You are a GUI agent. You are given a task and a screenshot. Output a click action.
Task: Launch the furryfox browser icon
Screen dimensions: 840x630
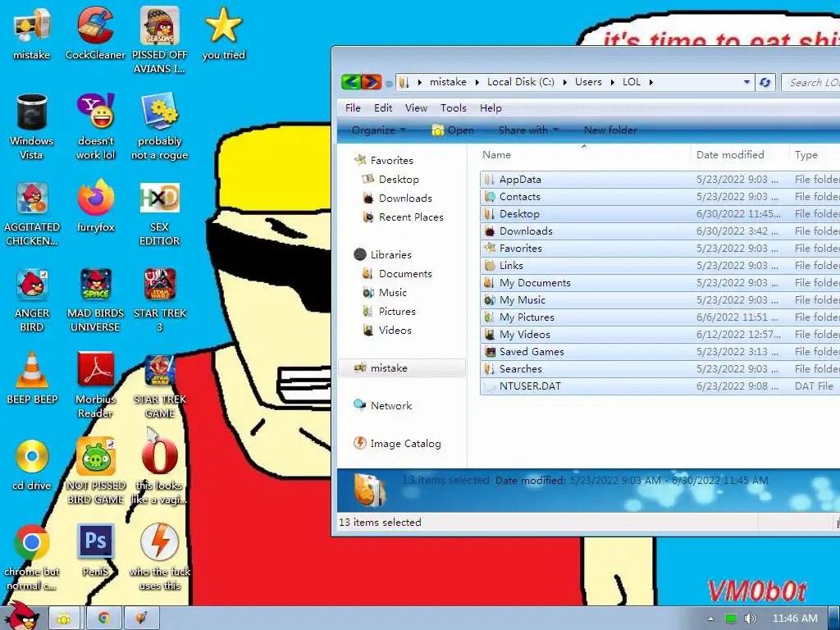click(x=95, y=206)
